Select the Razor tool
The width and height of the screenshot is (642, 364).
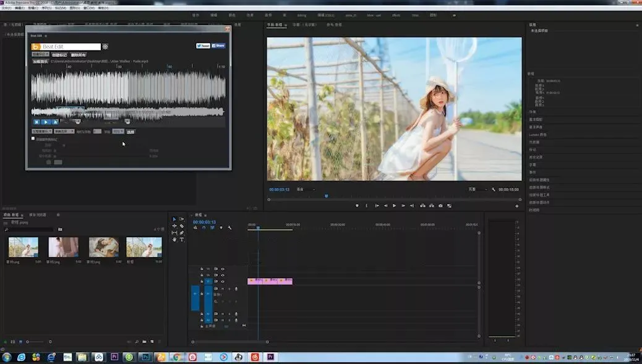pyautogui.click(x=182, y=226)
